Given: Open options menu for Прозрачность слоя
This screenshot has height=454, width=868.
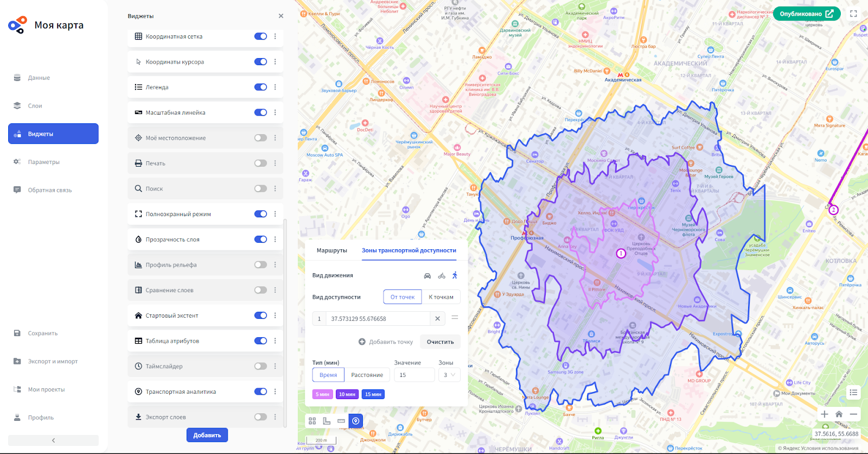Looking at the screenshot, I should coord(275,239).
